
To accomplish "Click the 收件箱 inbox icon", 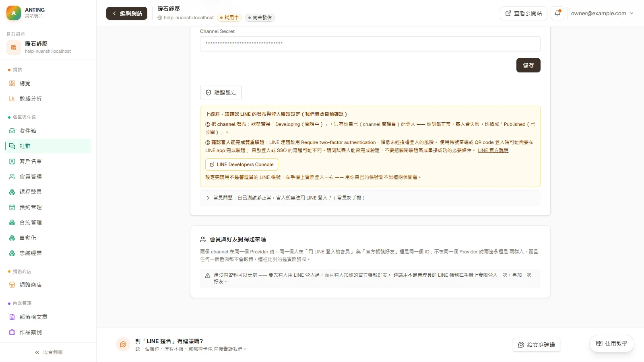I will 12,131.
